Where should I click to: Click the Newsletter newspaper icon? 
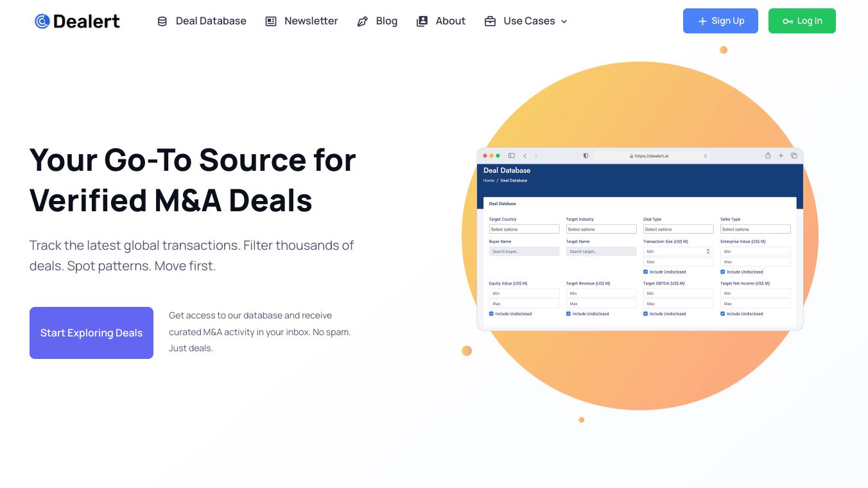[x=271, y=21]
